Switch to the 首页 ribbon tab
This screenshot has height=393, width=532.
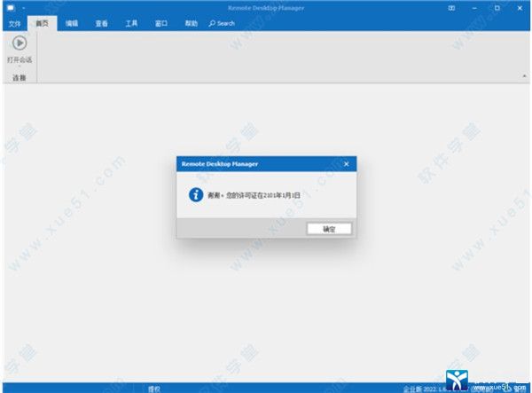tap(42, 24)
